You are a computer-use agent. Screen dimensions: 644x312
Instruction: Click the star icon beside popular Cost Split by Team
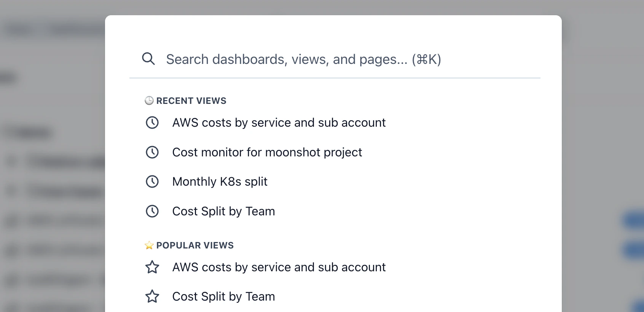[152, 296]
